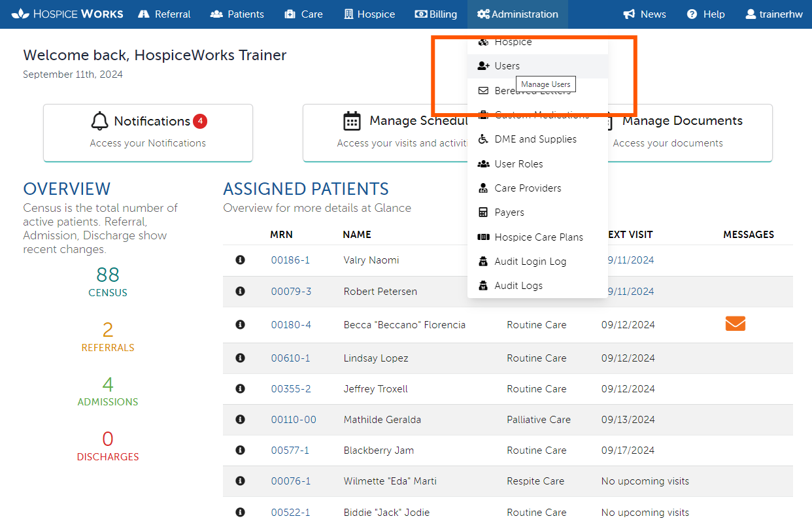The image size is (812, 527).
Task: Select DME and Supplies menu entry
Action: pyautogui.click(x=537, y=139)
